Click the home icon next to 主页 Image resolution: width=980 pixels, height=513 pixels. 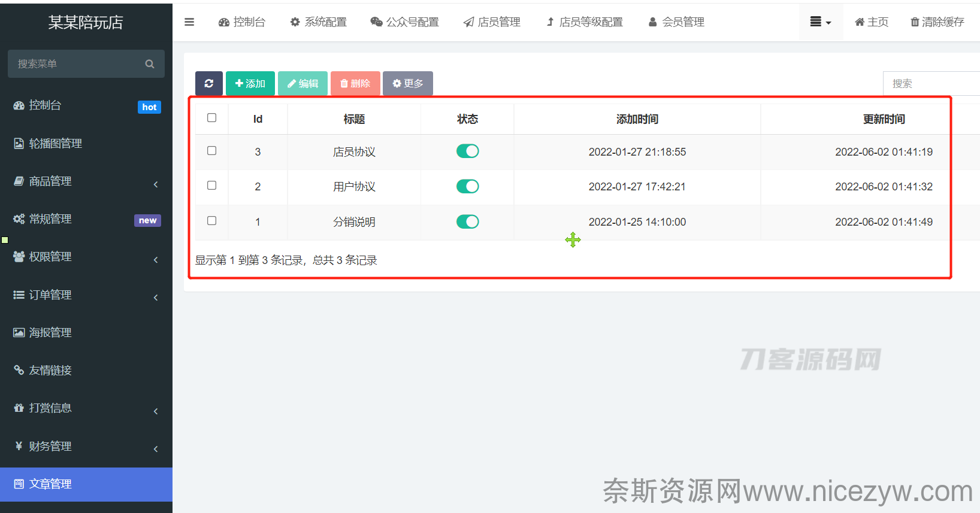tap(860, 22)
